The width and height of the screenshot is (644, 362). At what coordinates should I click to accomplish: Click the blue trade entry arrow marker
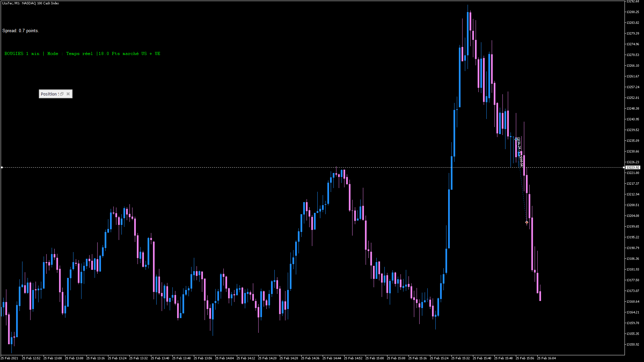point(516,139)
